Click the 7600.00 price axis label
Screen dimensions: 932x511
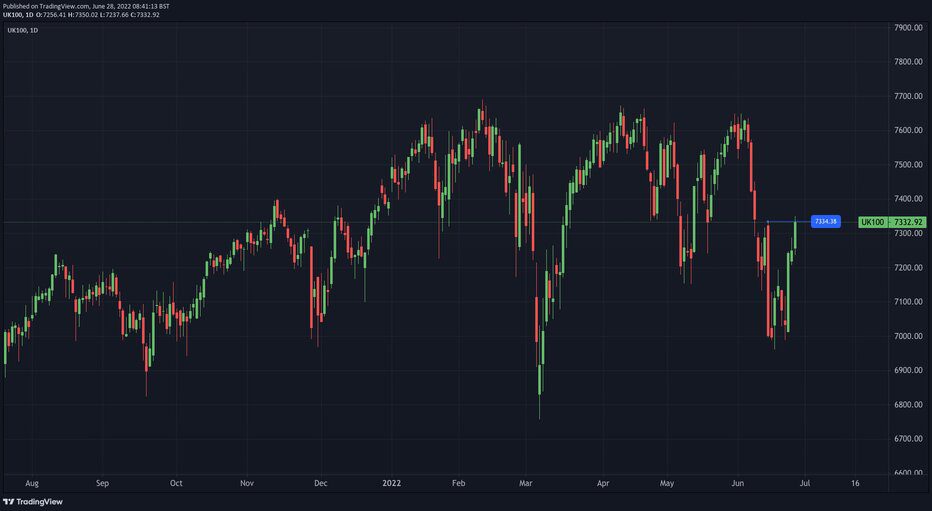pyautogui.click(x=908, y=130)
